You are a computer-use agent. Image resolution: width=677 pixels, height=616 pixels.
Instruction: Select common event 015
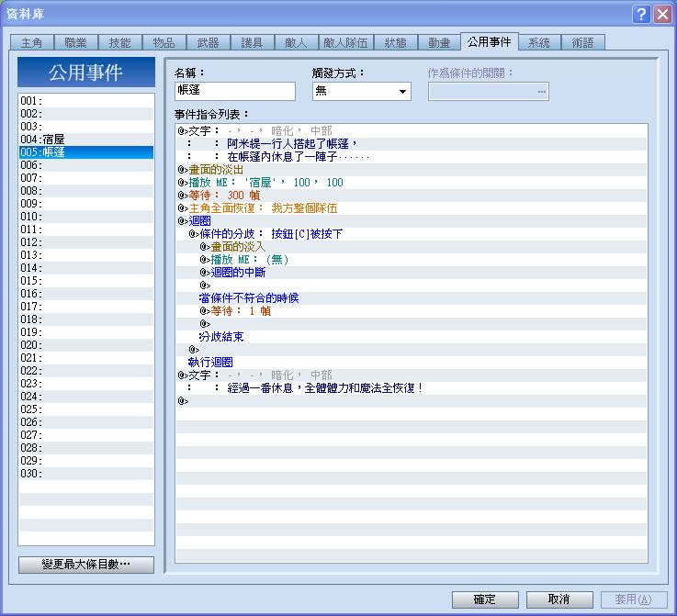tap(86, 281)
